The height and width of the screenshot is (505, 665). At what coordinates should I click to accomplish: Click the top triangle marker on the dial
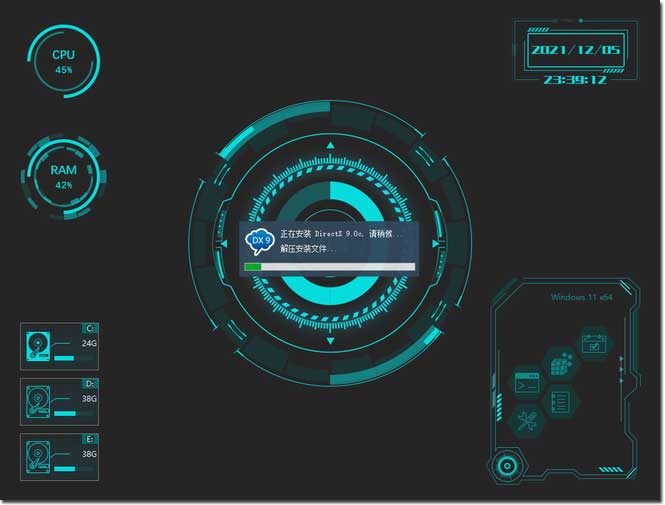click(331, 146)
